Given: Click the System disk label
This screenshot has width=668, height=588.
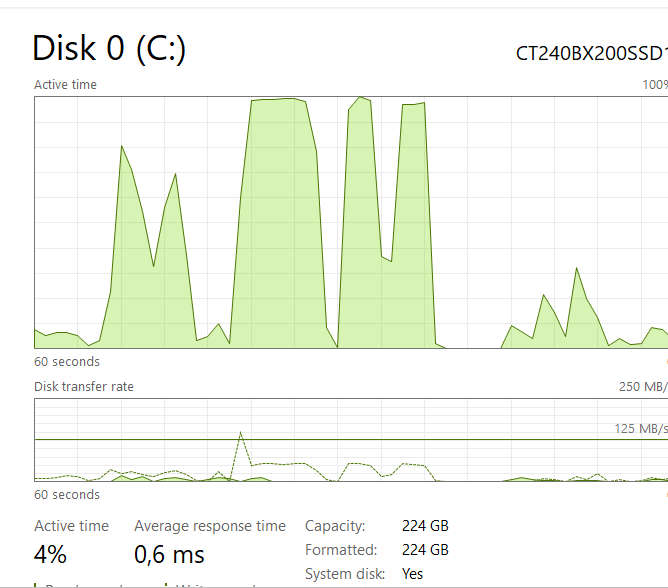Looking at the screenshot, I should click(344, 574).
